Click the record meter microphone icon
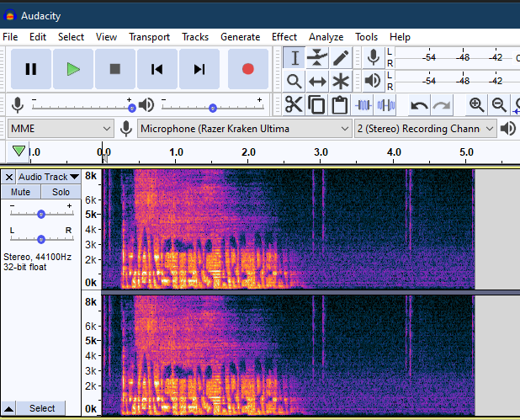 click(x=374, y=58)
